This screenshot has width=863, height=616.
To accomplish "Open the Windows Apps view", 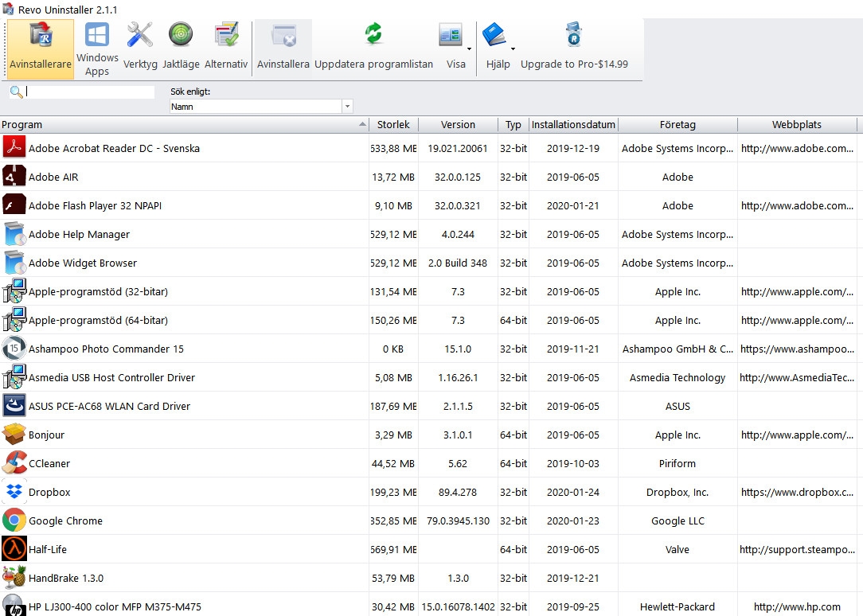I will click(97, 49).
